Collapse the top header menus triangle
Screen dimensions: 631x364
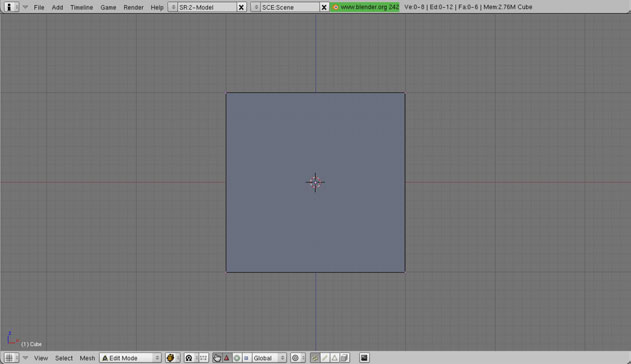pyautogui.click(x=25, y=7)
